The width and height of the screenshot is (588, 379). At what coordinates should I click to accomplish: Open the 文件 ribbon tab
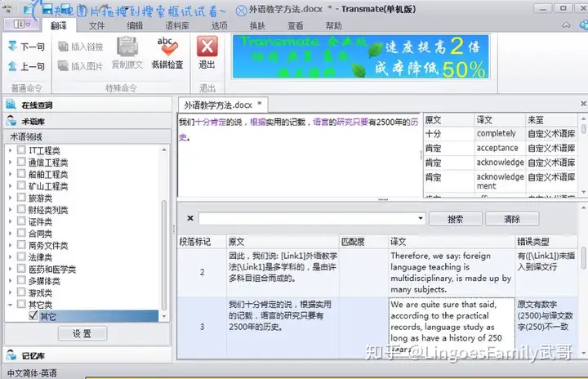pyautogui.click(x=96, y=25)
